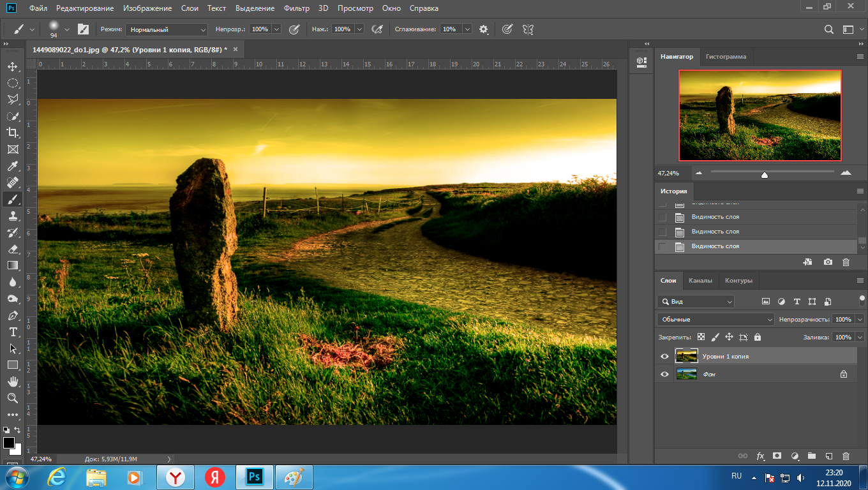Select the Quick Selection tool
The width and height of the screenshot is (868, 490).
[x=13, y=116]
